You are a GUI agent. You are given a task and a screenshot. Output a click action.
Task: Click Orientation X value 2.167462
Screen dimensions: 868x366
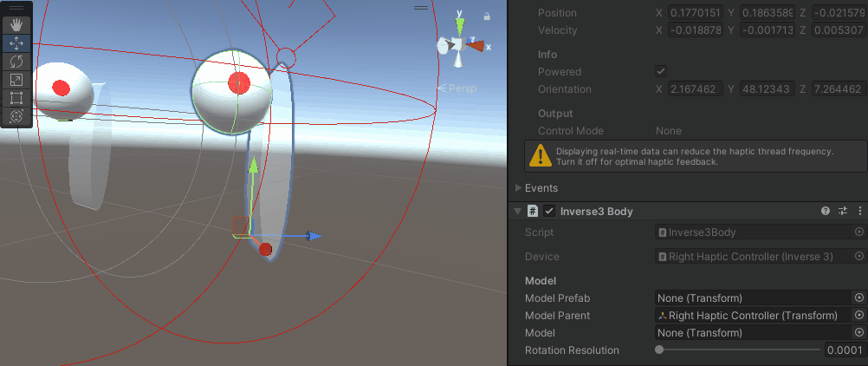coord(696,88)
